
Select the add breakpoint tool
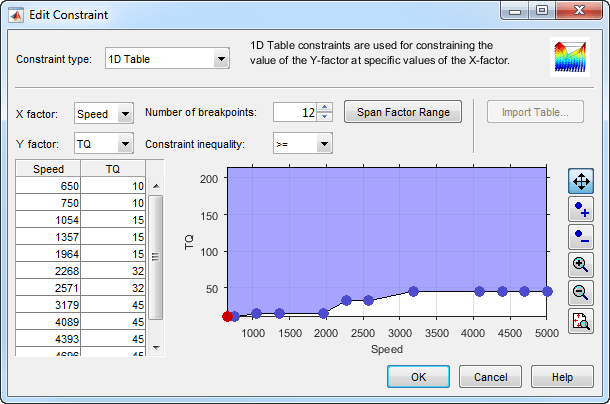[581, 209]
